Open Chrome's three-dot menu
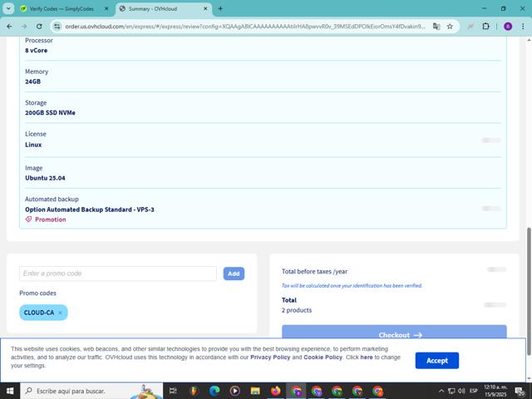The height and width of the screenshot is (399, 532). pyautogui.click(x=523, y=26)
